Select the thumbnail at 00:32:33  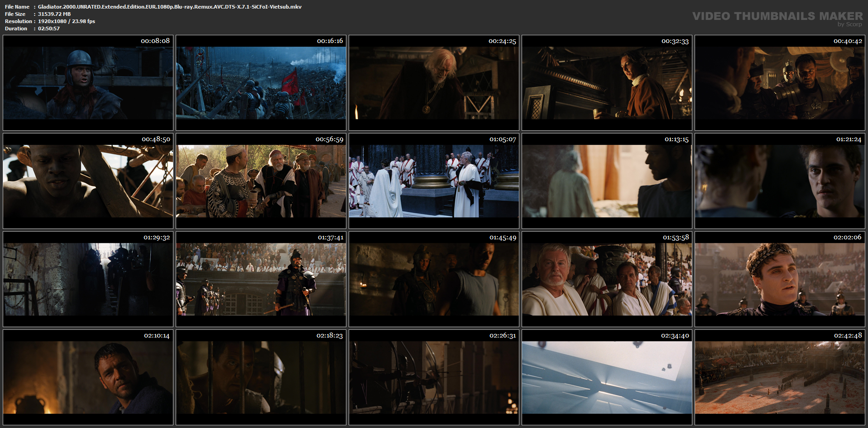[607, 83]
